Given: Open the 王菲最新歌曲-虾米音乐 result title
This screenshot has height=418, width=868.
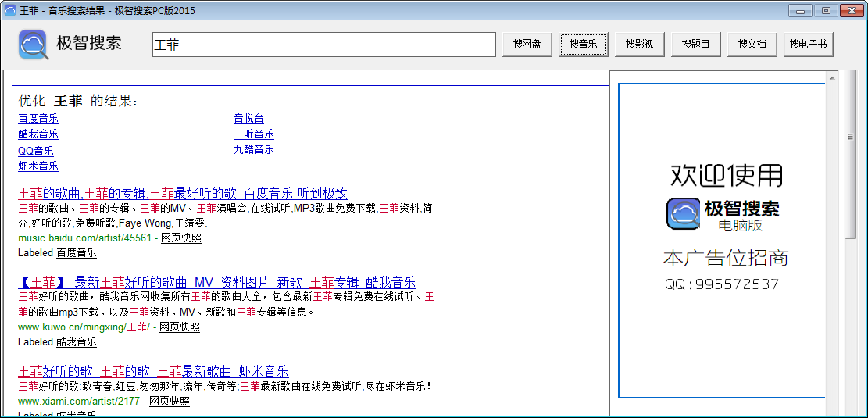Looking at the screenshot, I should [x=153, y=371].
